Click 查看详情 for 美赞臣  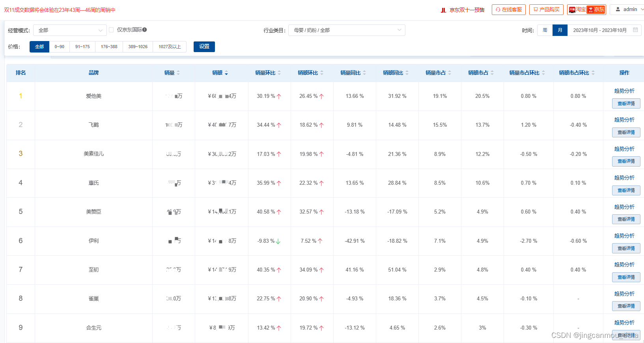626,219
